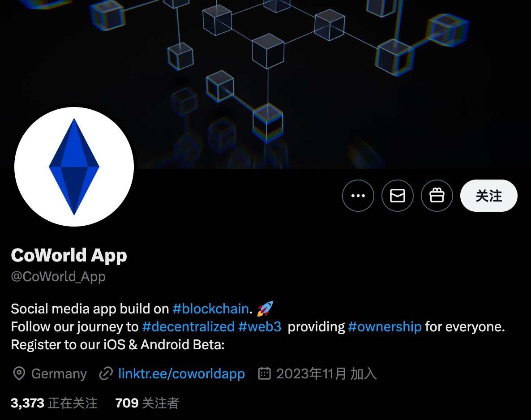View the blockchain cubes header banner
This screenshot has width=531, height=420.
[265, 84]
